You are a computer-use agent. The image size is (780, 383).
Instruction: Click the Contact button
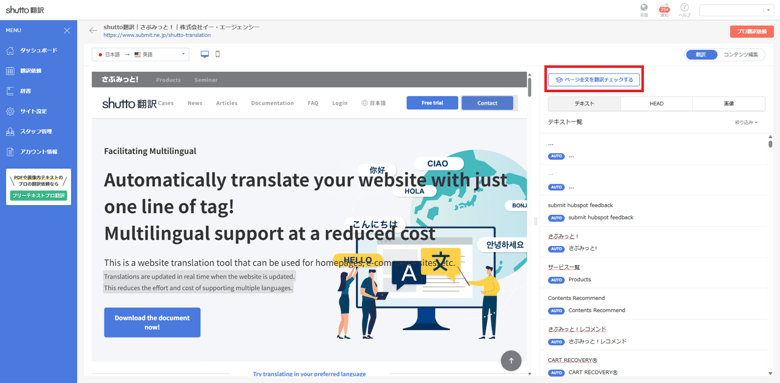tap(487, 103)
